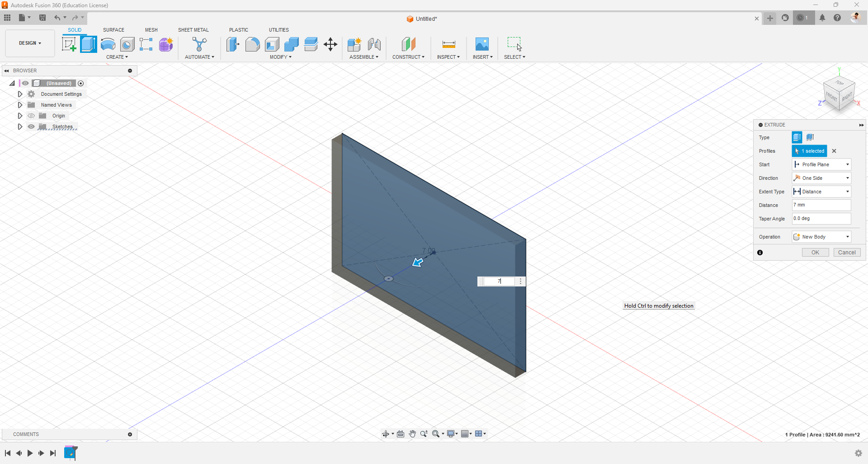This screenshot has width=868, height=464.
Task: Open the DESIGN workspace dropdown
Action: point(30,43)
